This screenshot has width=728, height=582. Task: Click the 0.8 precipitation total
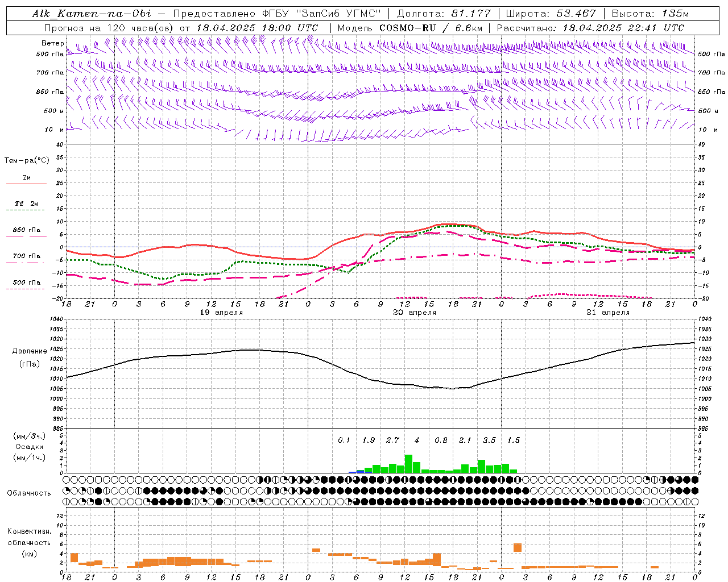pyautogui.click(x=441, y=440)
